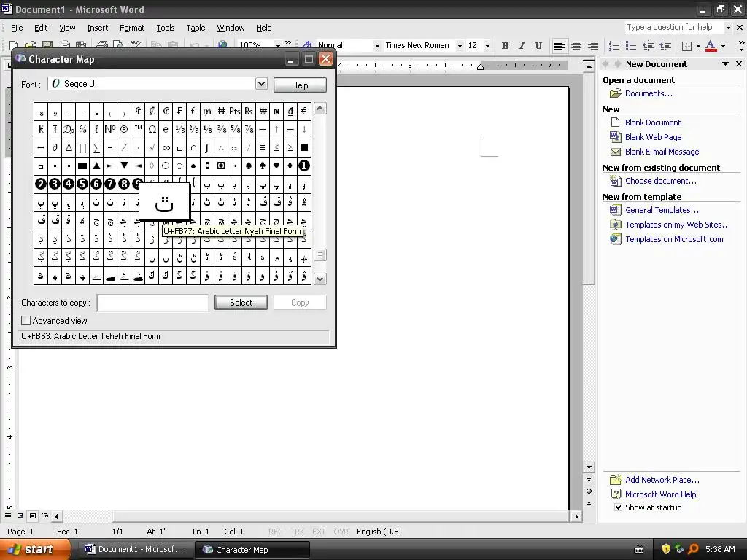Select the infinity symbol character cell

[166, 147]
